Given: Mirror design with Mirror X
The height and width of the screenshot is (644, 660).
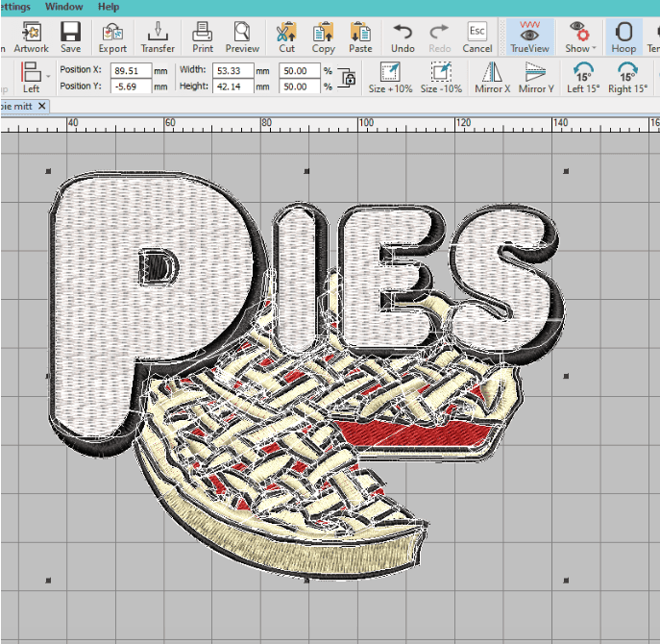Looking at the screenshot, I should tap(493, 77).
